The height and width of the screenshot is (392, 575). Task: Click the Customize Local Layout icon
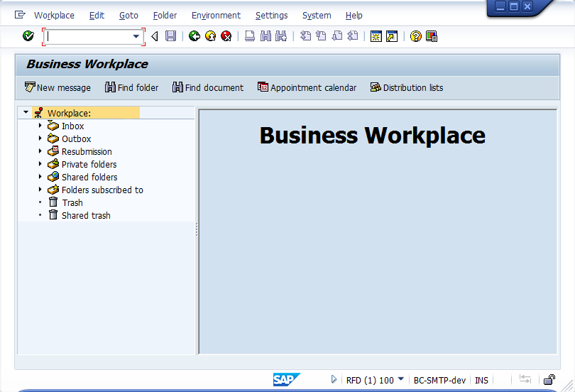pyautogui.click(x=432, y=36)
